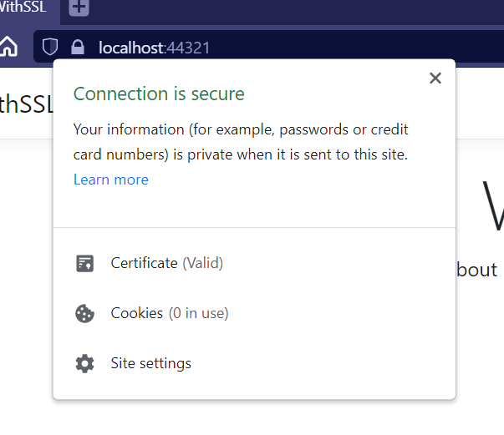Click the padlock site information icon
The height and width of the screenshot is (435, 504).
[x=78, y=47]
